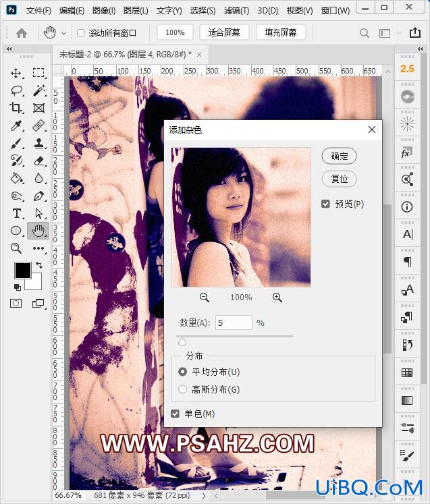Click the noise amount slider handle
The height and width of the screenshot is (504, 430).
pos(182,341)
